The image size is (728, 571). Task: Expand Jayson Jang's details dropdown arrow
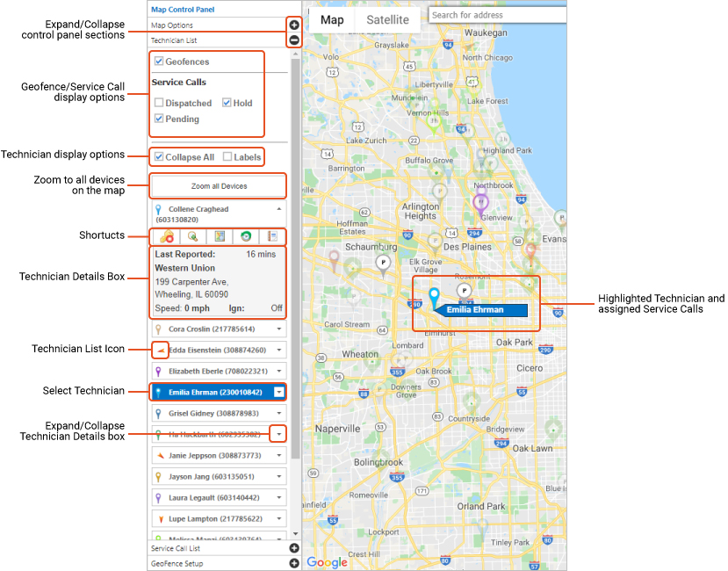pyautogui.click(x=279, y=477)
